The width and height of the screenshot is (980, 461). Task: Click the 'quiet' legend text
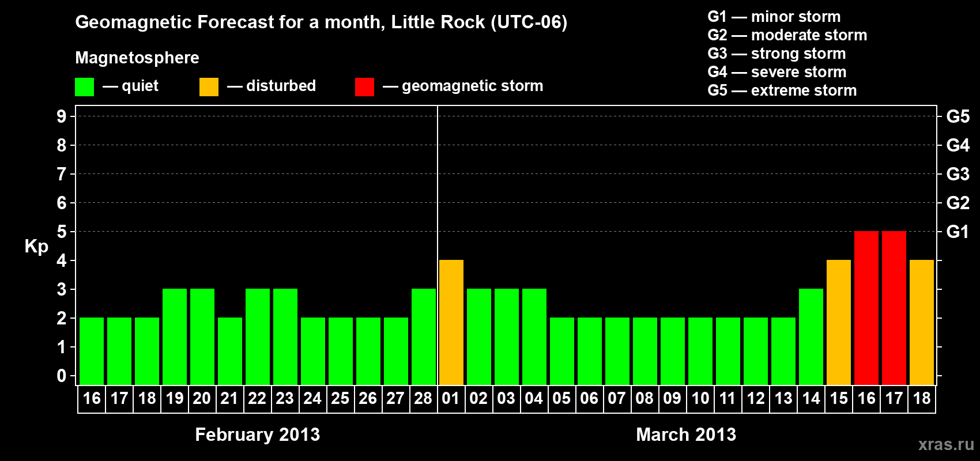point(140,86)
